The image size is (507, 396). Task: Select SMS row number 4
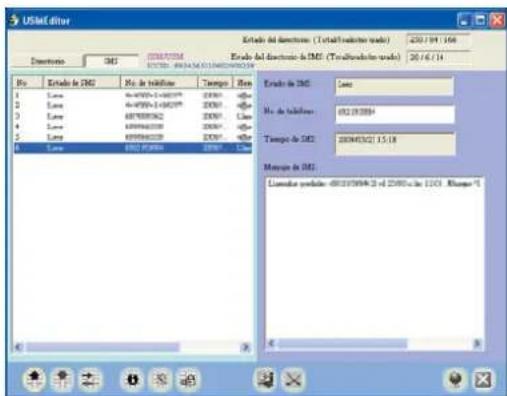133,127
